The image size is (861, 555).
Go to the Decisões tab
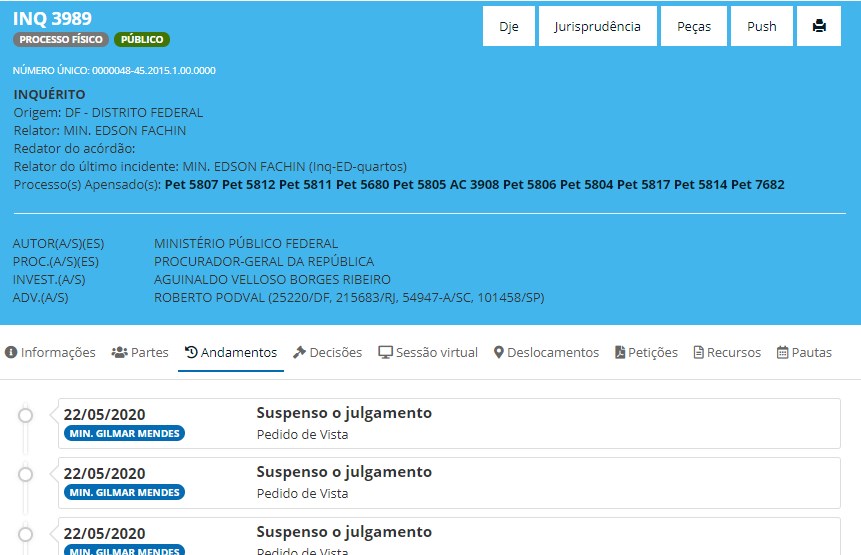[328, 353]
